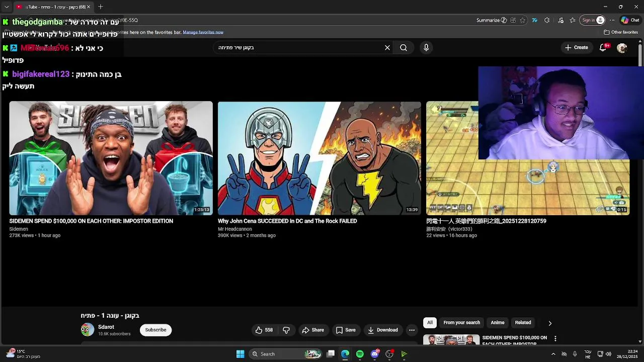Select the Related filter chip
644x362 pixels.
point(523,322)
